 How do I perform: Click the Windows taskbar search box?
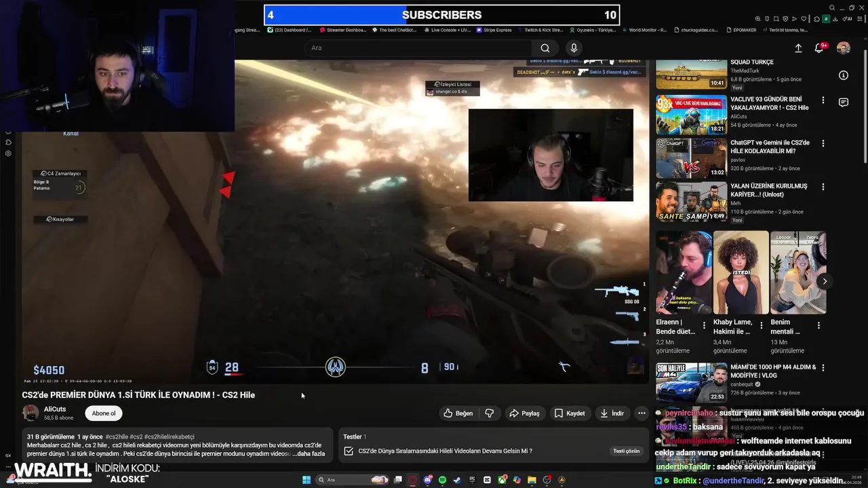tap(351, 480)
